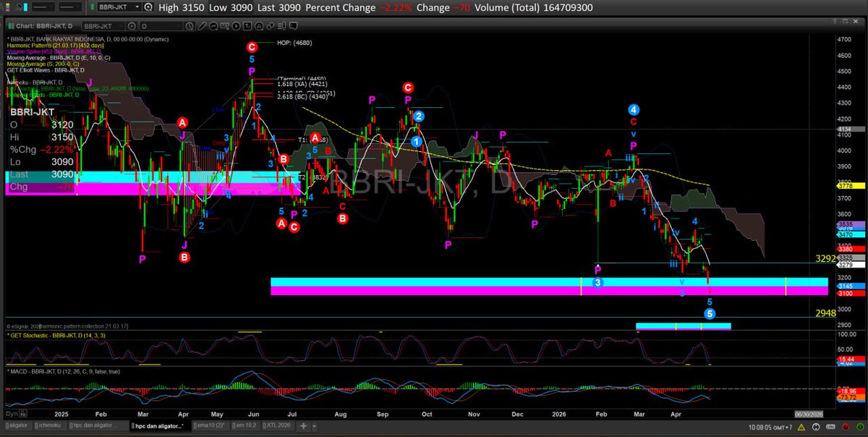The height and width of the screenshot is (437, 868).
Task: Click the link chain icon in chart toolbar
Action: tap(271, 26)
